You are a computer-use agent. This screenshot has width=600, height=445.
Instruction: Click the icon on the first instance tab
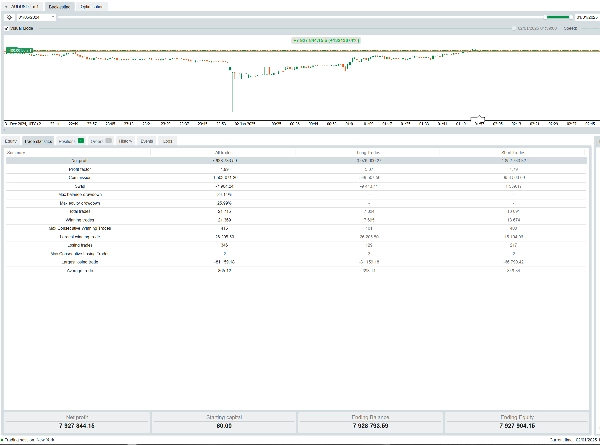click(x=6, y=5)
